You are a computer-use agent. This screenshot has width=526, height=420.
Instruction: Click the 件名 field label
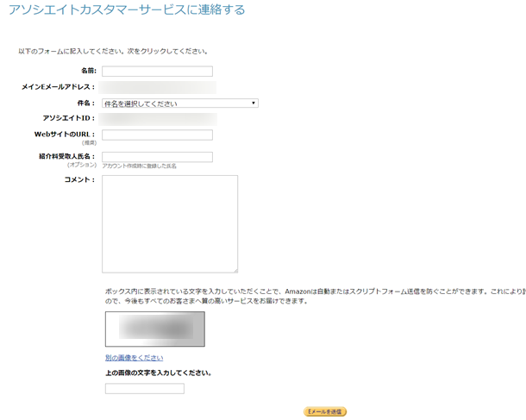point(85,103)
